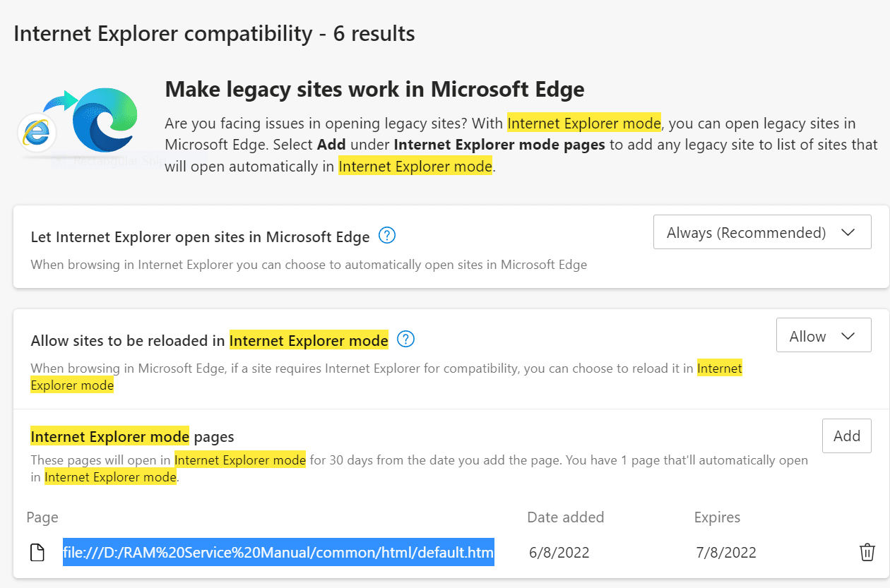Click the Date added column header
Screen dimensions: 890x588
click(566, 517)
